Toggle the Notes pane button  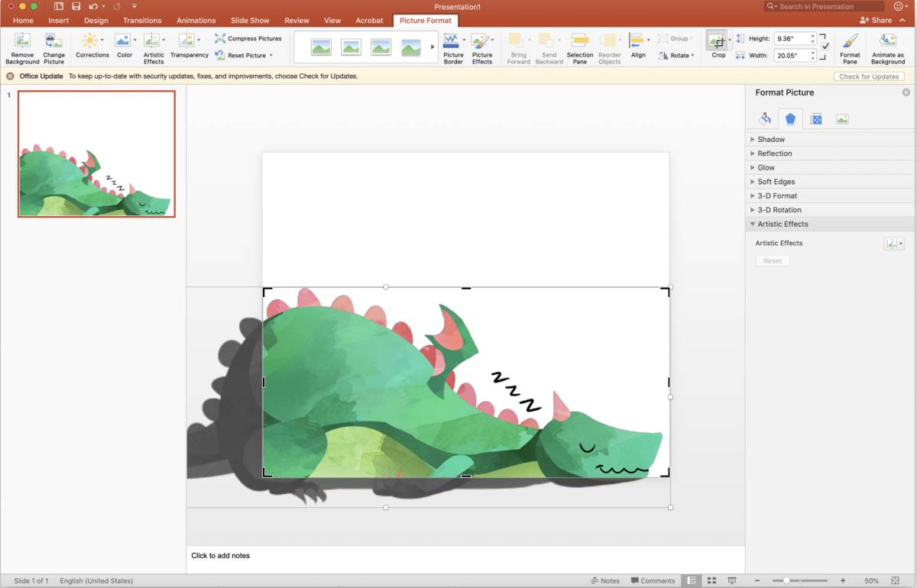(x=604, y=580)
